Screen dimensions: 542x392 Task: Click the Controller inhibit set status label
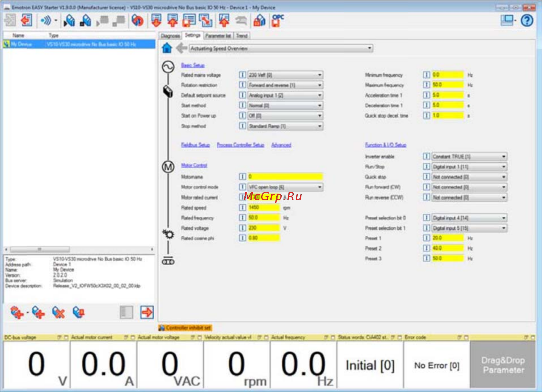pyautogui.click(x=185, y=328)
